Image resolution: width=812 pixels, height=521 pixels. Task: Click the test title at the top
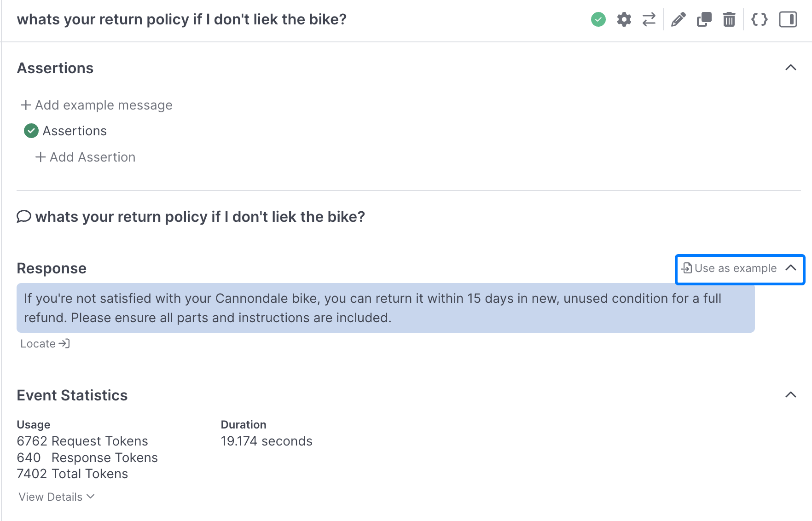click(x=181, y=19)
